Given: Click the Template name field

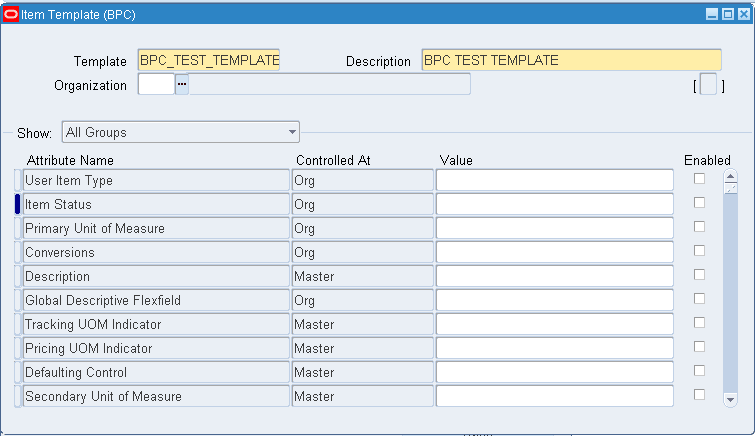Looking at the screenshot, I should click(x=209, y=60).
